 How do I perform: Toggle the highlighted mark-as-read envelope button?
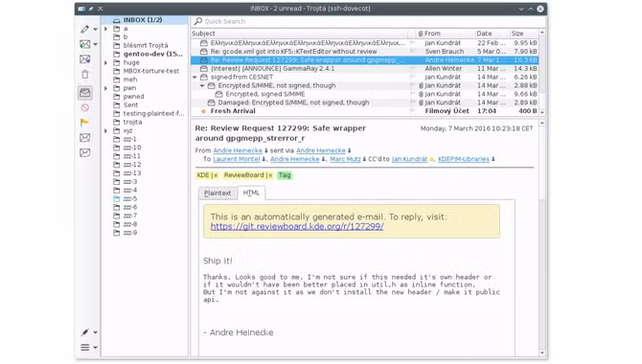point(84,93)
